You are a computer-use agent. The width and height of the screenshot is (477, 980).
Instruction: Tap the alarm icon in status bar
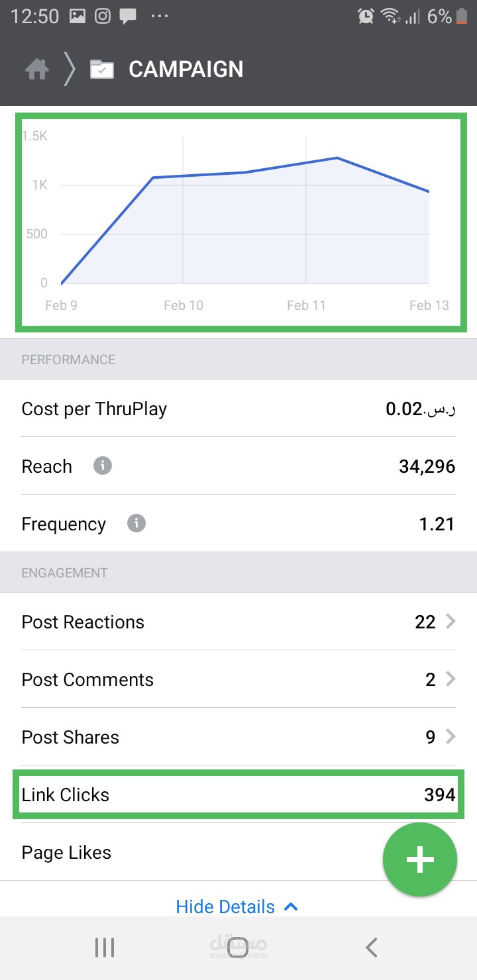point(365,17)
